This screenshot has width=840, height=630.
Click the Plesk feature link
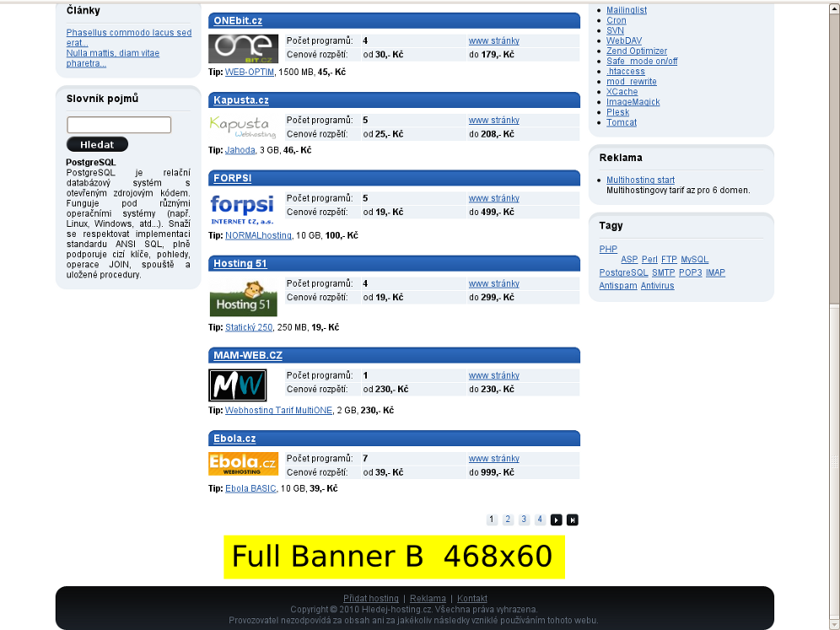(x=617, y=112)
